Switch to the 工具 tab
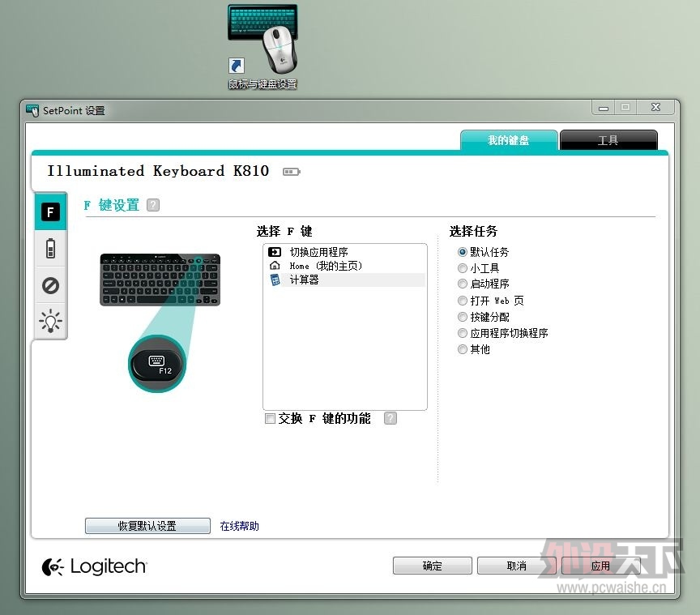700x615 pixels. pyautogui.click(x=608, y=140)
